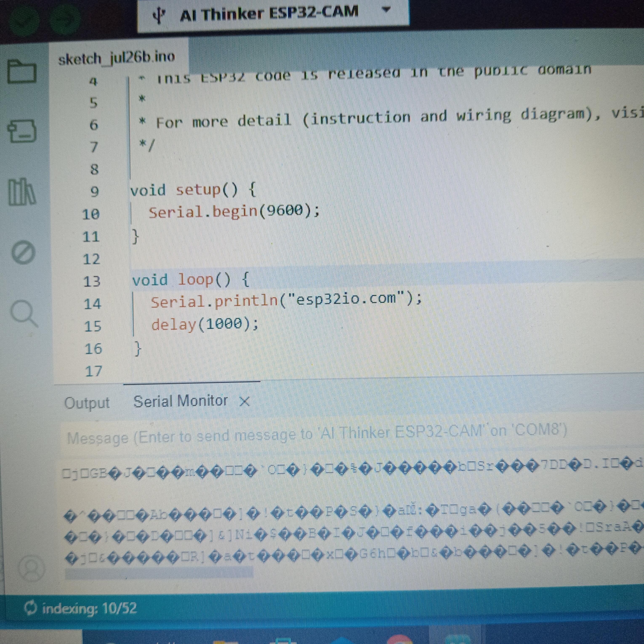Click the horizontal scrollbar in Serial Monitor
This screenshot has height=644, width=644.
(159, 573)
